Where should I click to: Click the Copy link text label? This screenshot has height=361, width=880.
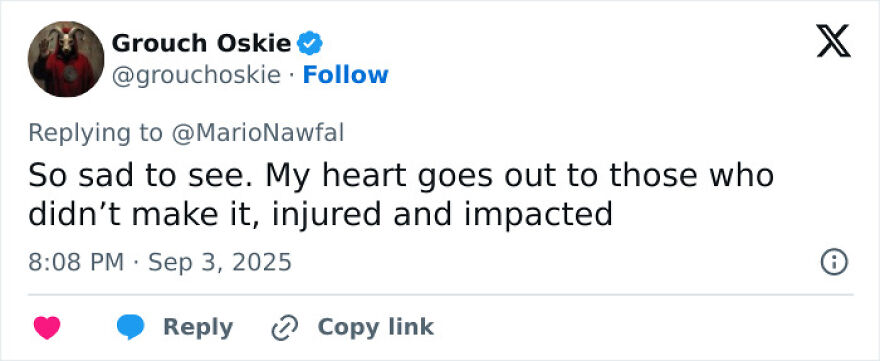(375, 327)
